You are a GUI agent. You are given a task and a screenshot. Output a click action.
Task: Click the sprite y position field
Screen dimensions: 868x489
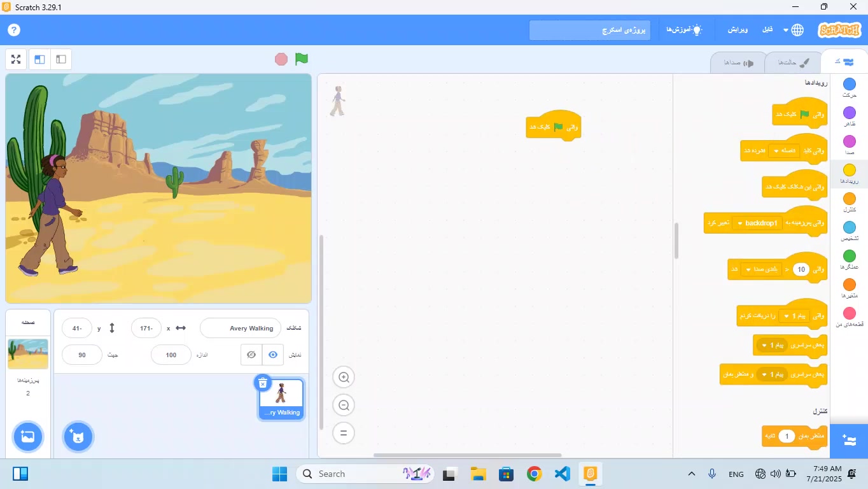point(77,329)
